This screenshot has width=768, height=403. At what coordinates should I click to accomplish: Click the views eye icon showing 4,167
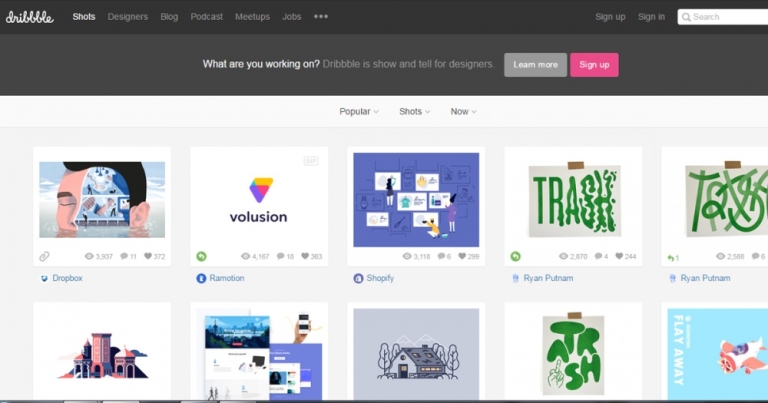click(x=245, y=256)
